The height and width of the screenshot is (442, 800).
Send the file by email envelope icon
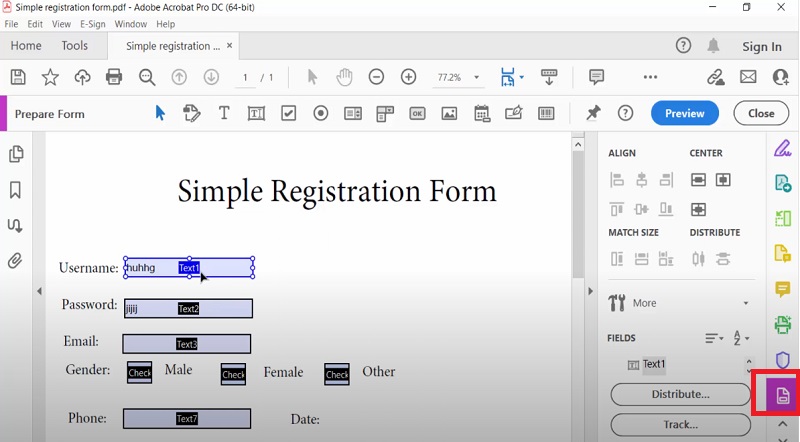coord(748,77)
